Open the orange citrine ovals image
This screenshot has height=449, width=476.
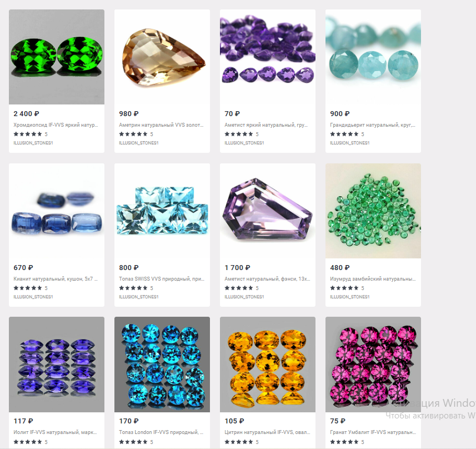point(268,365)
